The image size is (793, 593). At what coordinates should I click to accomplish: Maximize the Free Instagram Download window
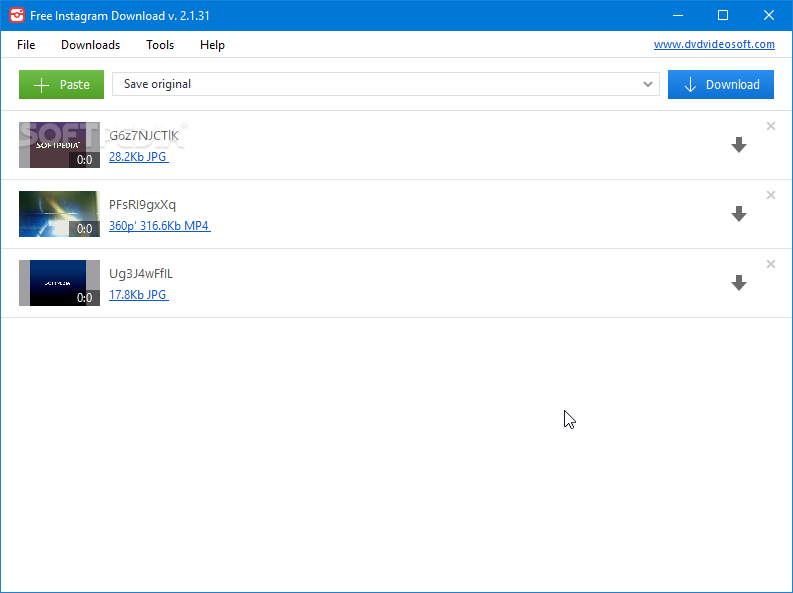723,15
